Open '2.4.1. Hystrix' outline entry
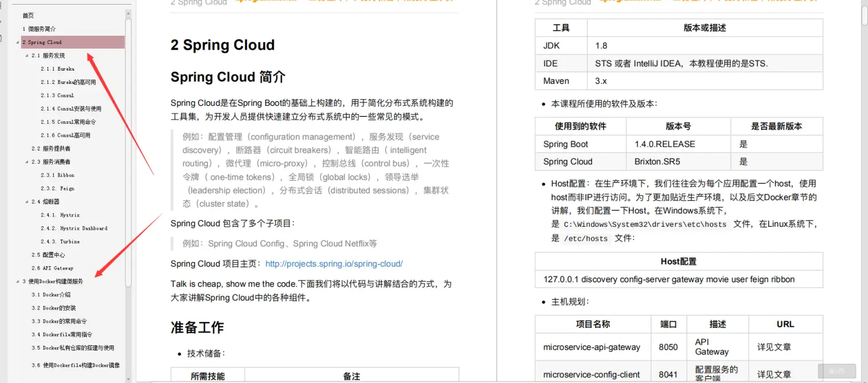This screenshot has height=383, width=868. [60, 215]
